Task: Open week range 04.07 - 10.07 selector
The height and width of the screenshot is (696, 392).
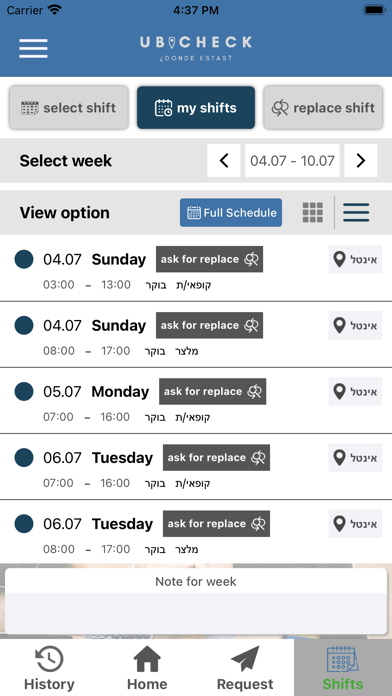Action: (292, 160)
